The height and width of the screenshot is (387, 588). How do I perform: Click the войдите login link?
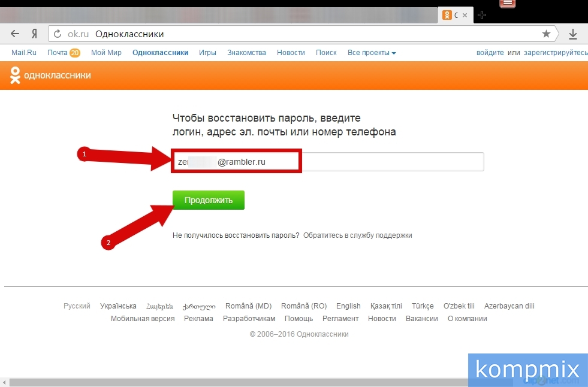coord(490,53)
